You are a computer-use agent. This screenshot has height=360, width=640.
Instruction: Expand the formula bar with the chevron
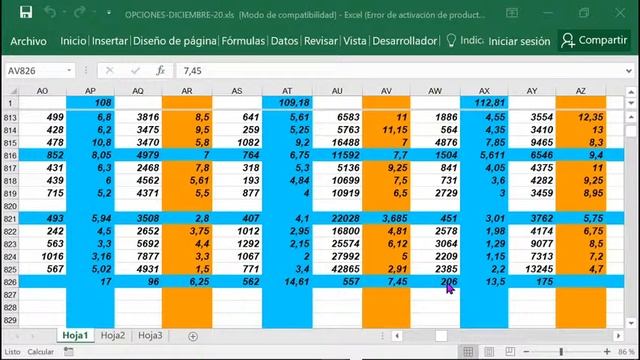629,71
